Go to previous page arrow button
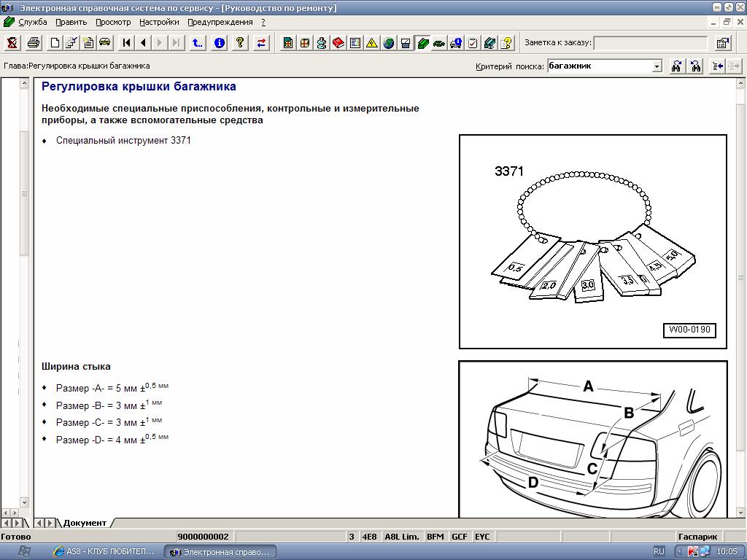This screenshot has width=747, height=560. 143,43
